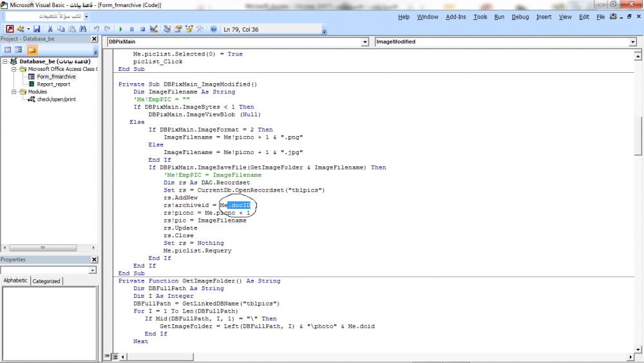
Task: Open the Insert menu
Action: click(x=544, y=17)
